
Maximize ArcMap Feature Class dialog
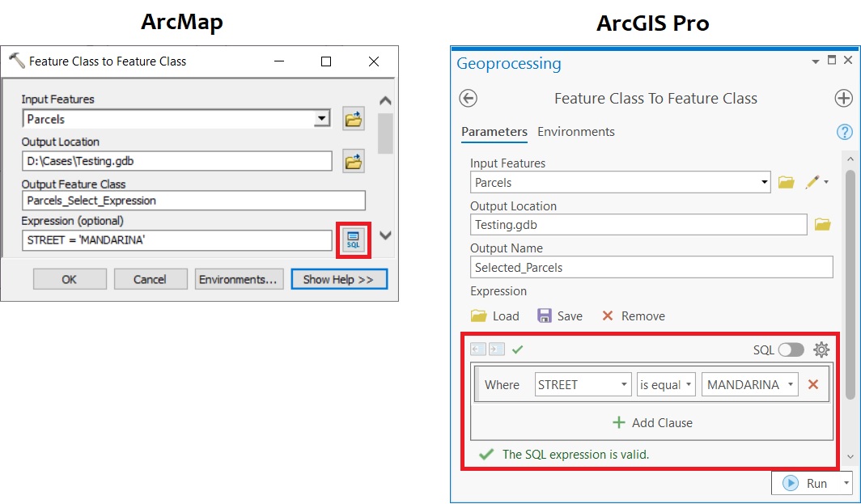pyautogui.click(x=326, y=61)
